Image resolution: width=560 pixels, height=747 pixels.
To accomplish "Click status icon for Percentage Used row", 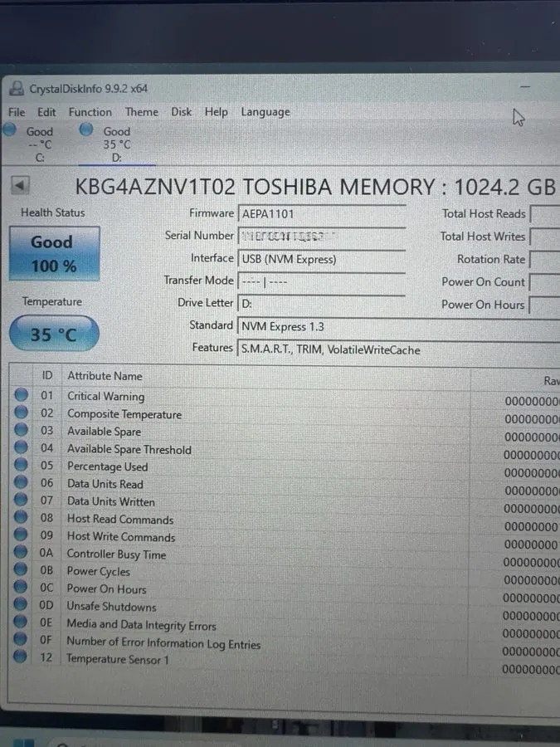I will (x=21, y=465).
